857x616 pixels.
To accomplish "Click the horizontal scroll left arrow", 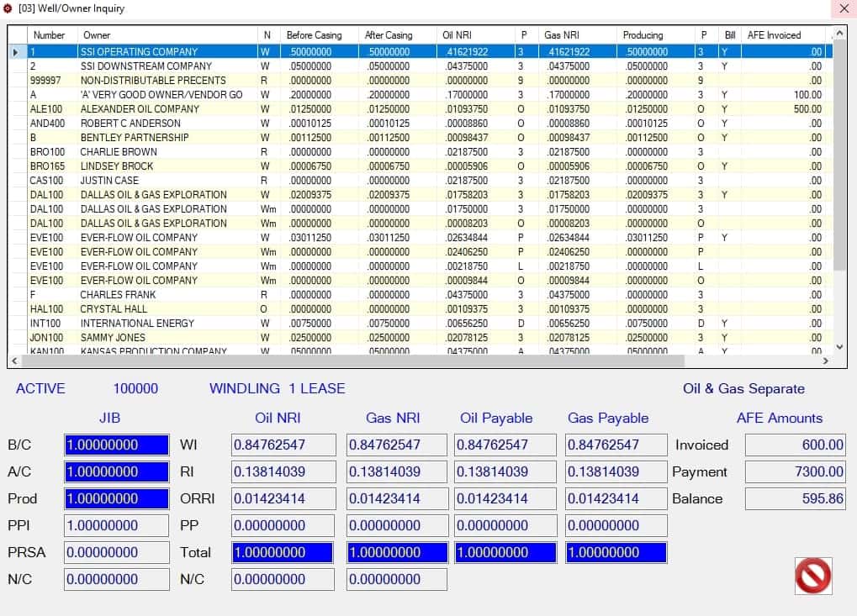I will point(14,361).
